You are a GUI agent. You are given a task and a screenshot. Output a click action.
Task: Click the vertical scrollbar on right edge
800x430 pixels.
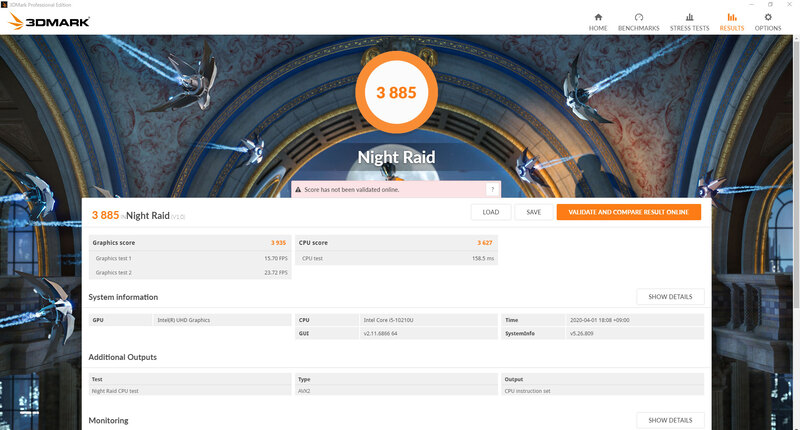click(x=796, y=173)
